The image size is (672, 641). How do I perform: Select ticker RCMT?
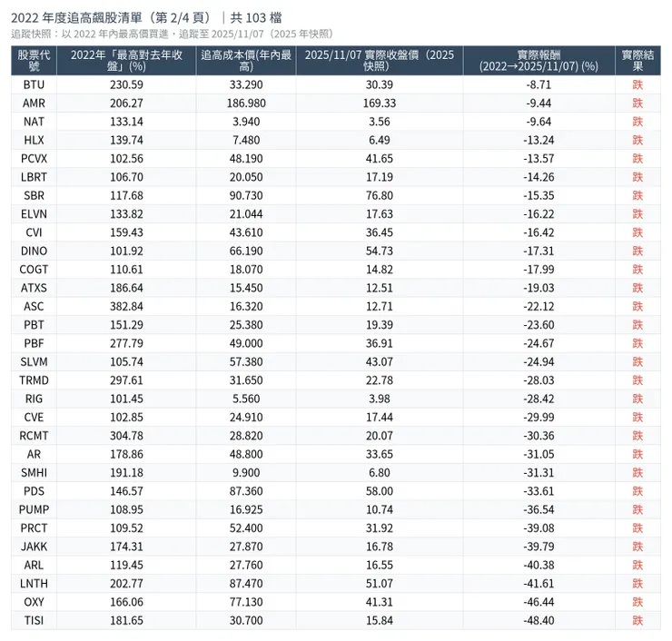34,436
